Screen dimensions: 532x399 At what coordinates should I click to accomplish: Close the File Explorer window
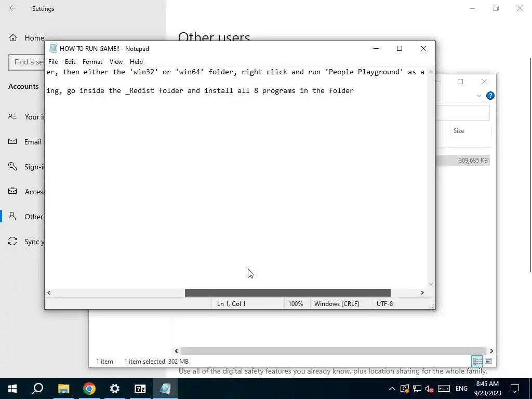coord(484,82)
